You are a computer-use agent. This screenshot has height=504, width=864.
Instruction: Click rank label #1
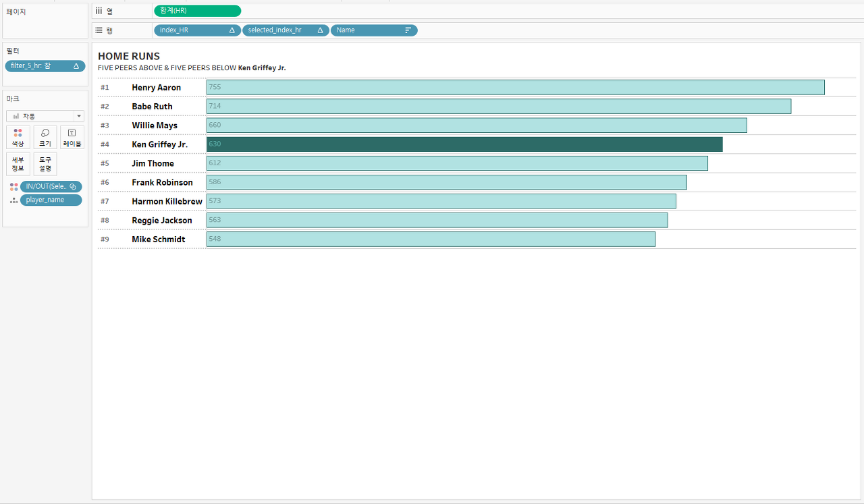click(x=105, y=88)
